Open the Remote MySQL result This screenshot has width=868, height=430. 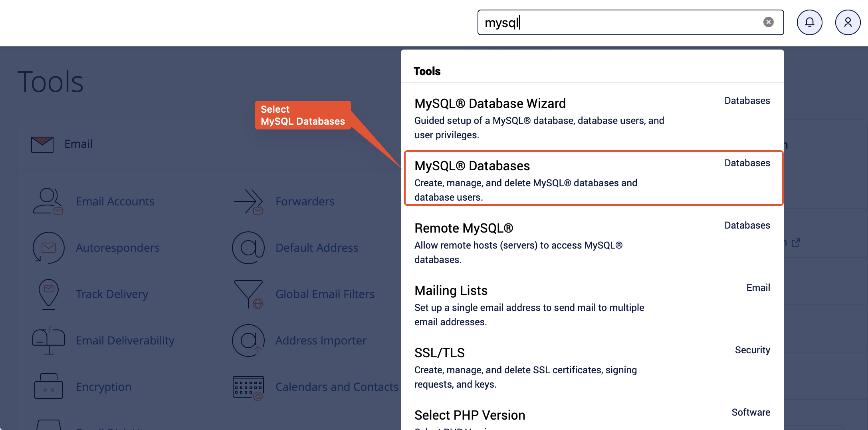(x=464, y=228)
